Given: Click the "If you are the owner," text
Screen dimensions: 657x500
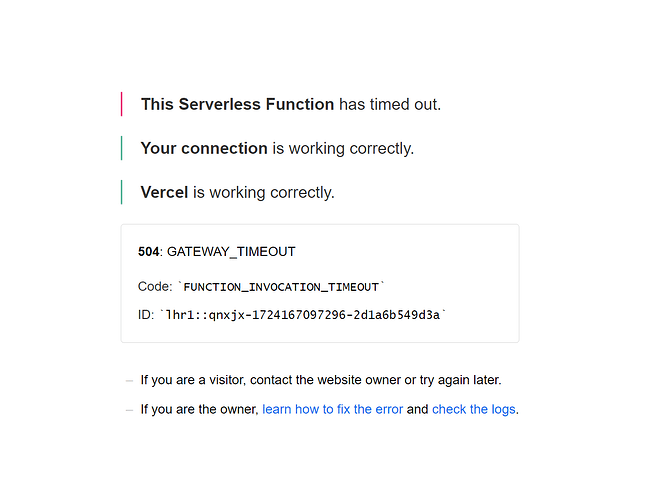Looking at the screenshot, I should [199, 409].
